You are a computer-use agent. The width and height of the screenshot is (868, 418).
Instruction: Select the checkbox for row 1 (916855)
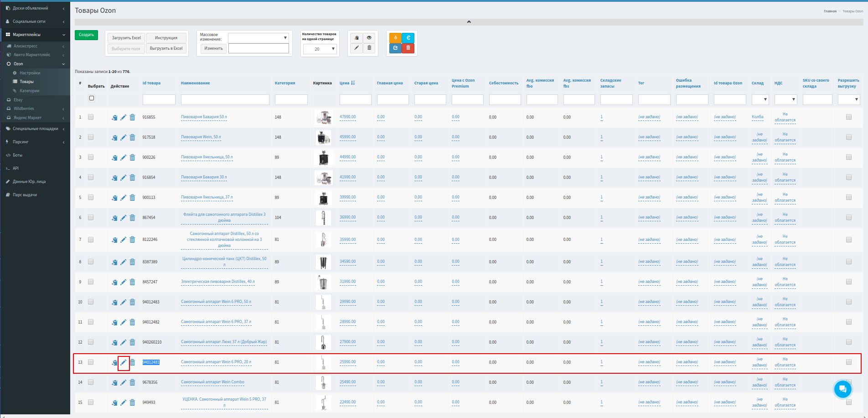tap(91, 117)
